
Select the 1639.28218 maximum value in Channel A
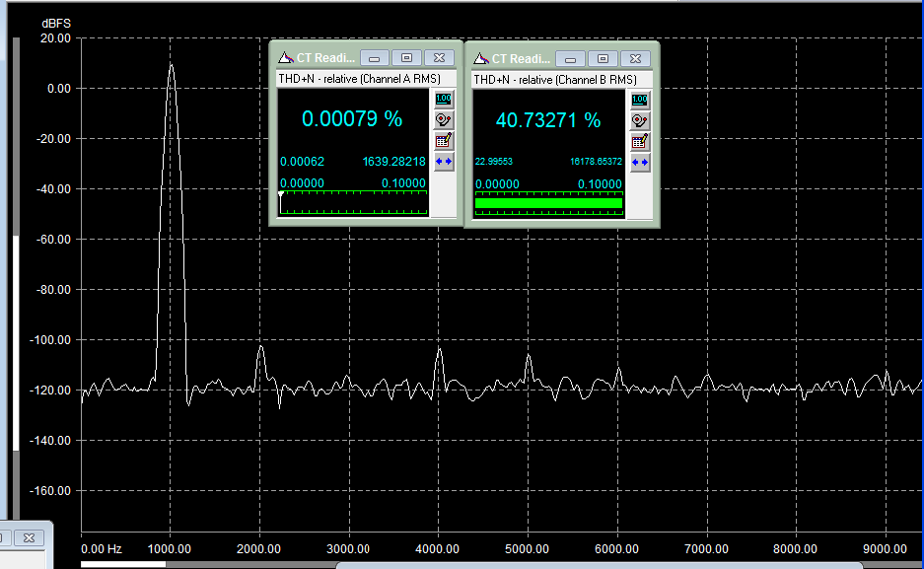pos(393,162)
